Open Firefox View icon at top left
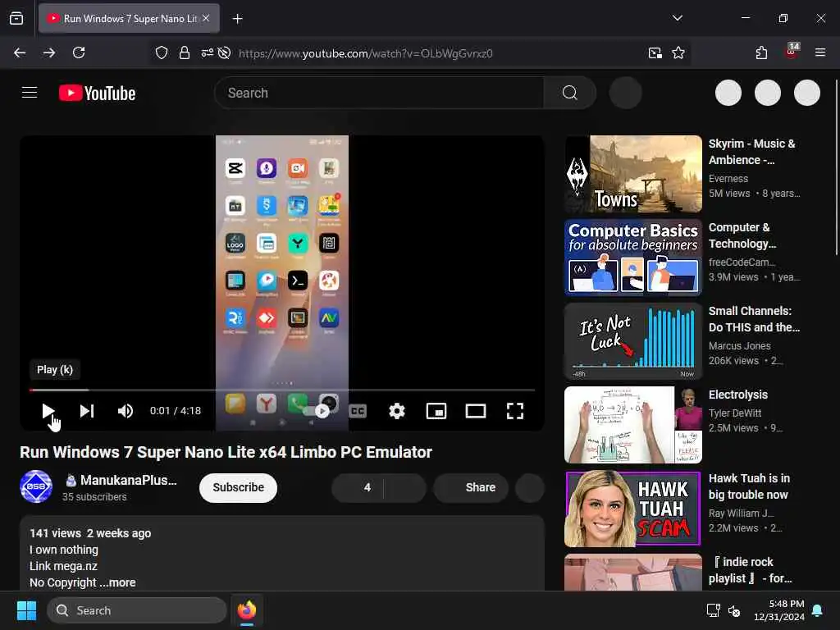Screen dimensions: 840x630 (16, 18)
